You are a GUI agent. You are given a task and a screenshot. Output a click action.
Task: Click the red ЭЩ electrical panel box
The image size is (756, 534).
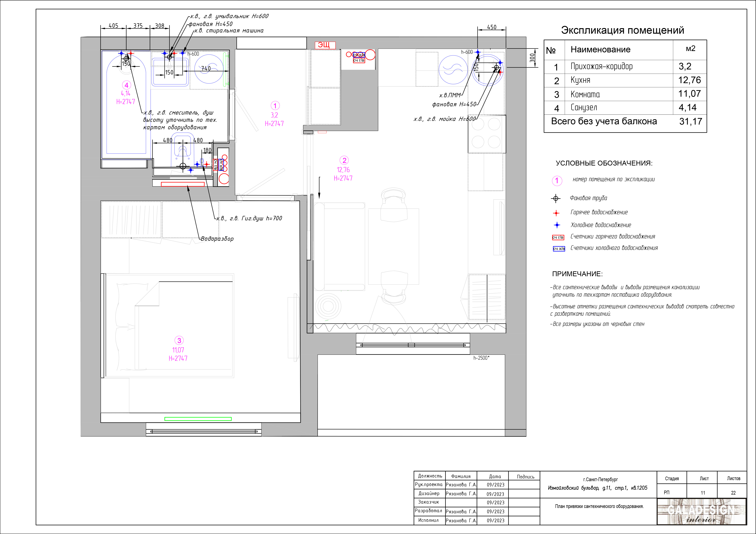click(325, 45)
